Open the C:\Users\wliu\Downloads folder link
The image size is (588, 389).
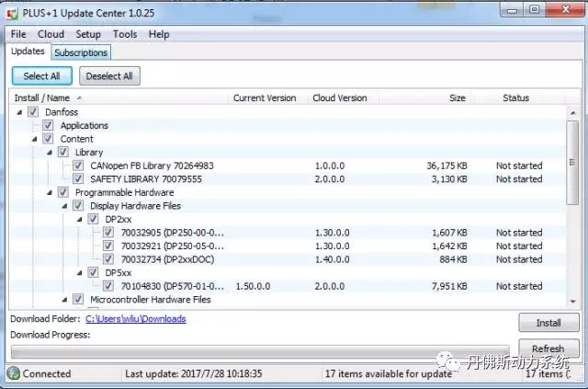(x=135, y=319)
